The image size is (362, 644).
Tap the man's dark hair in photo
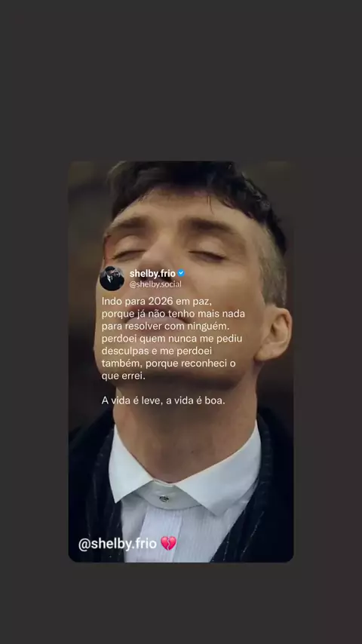[x=198, y=185]
